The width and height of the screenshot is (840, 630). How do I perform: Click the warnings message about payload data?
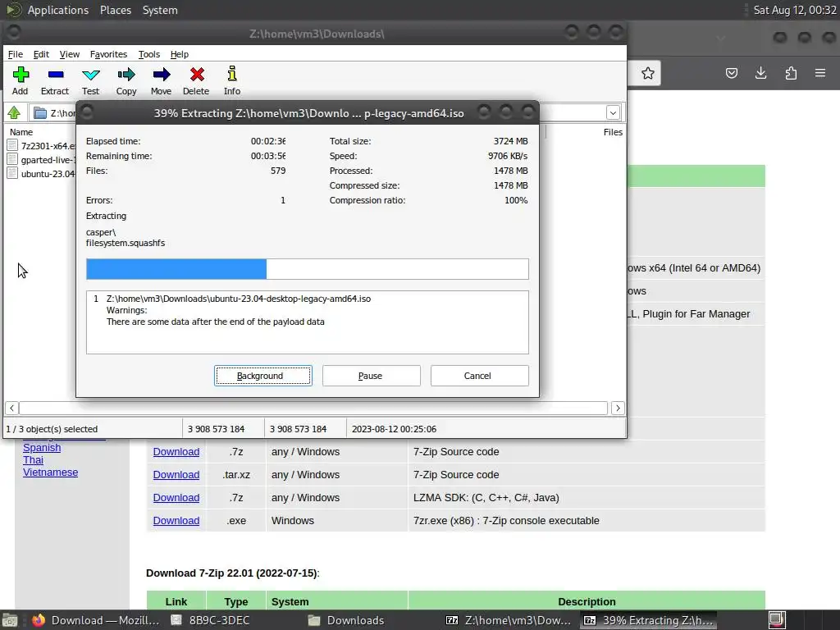(216, 322)
